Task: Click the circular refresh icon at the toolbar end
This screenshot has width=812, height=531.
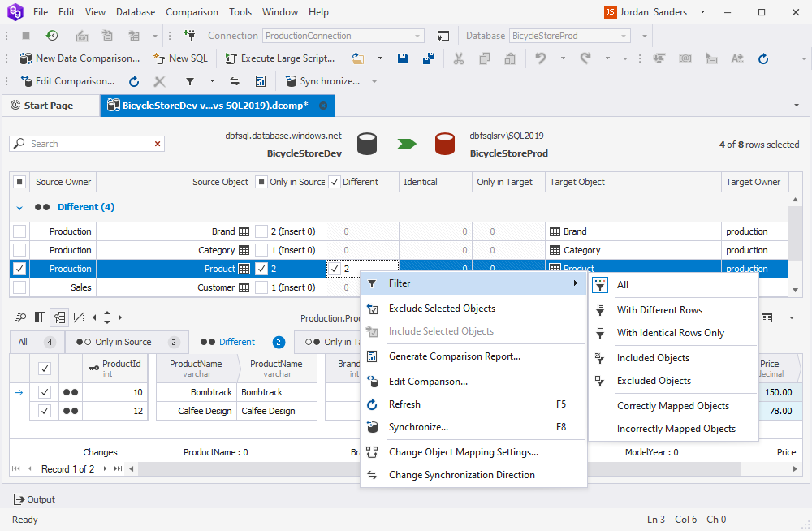Action: tap(762, 58)
